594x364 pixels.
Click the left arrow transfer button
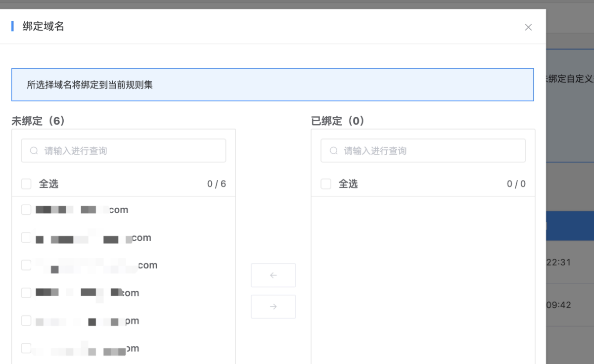point(273,275)
